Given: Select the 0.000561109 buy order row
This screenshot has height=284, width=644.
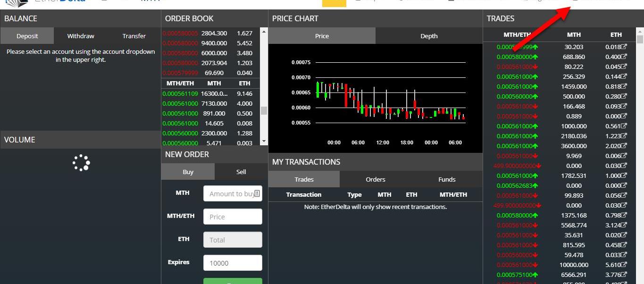Looking at the screenshot, I should [x=208, y=93].
